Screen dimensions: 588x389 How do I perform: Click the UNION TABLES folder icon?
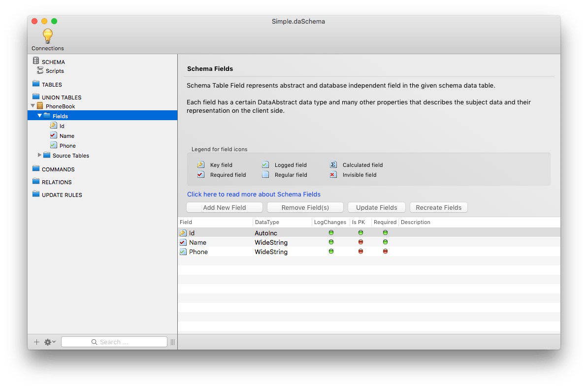click(x=36, y=97)
